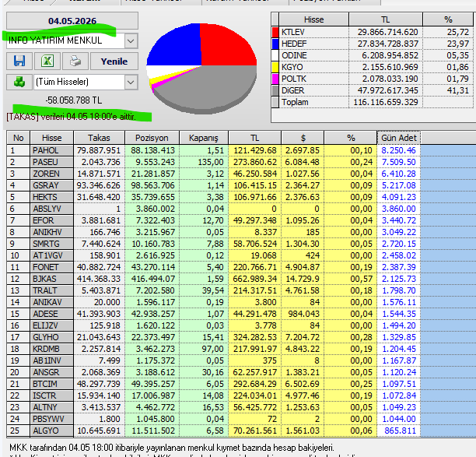
Task: Select the GLYHO stock cell
Action: tap(52, 337)
